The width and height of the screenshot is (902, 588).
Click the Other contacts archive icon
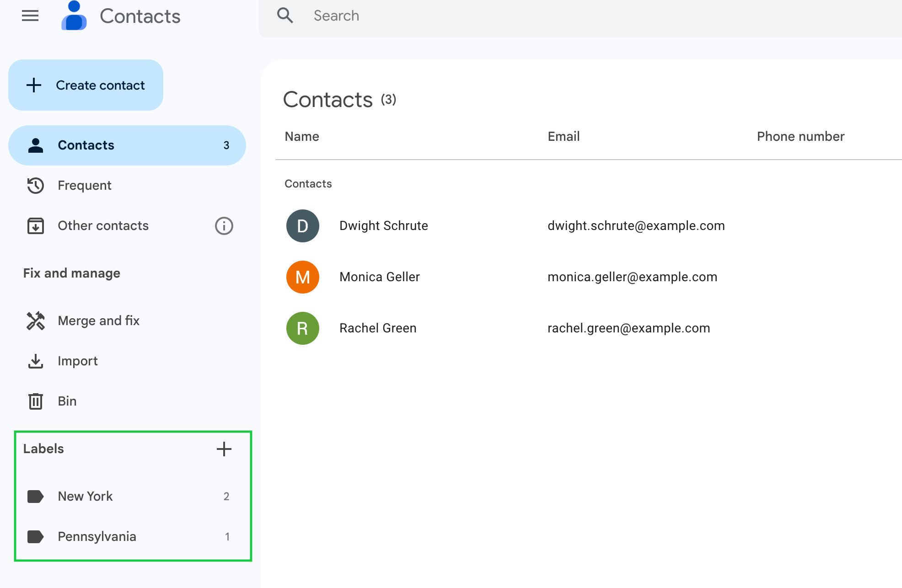point(36,226)
